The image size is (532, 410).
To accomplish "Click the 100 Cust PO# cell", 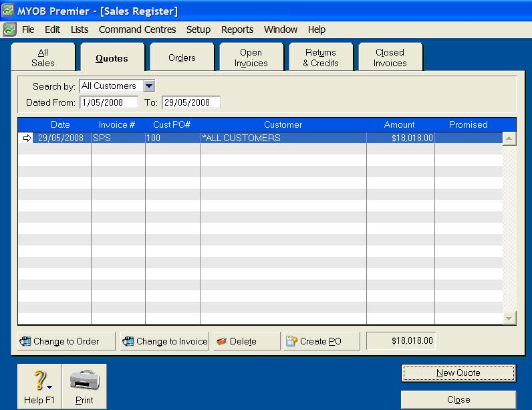I will pyautogui.click(x=173, y=138).
